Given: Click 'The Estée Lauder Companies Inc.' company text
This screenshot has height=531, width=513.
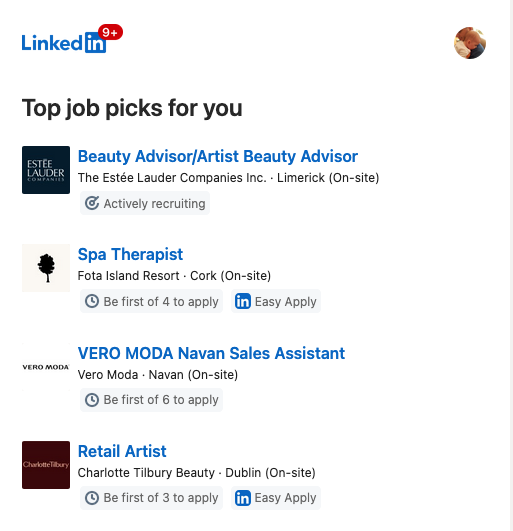Looking at the screenshot, I should coord(172,178).
